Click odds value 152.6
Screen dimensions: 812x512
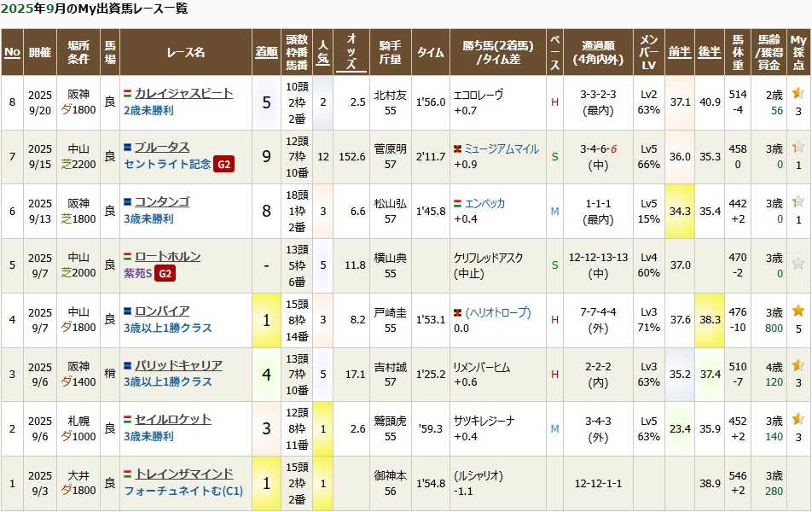352,156
